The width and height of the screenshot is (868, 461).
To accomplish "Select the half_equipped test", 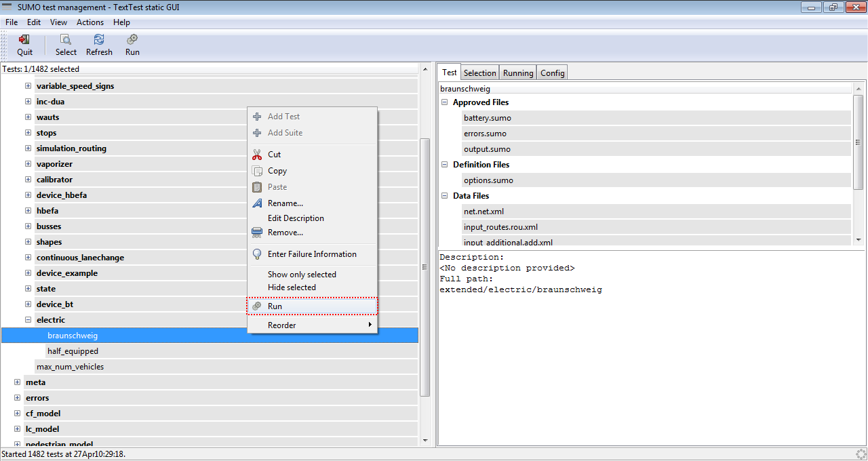I will click(73, 351).
